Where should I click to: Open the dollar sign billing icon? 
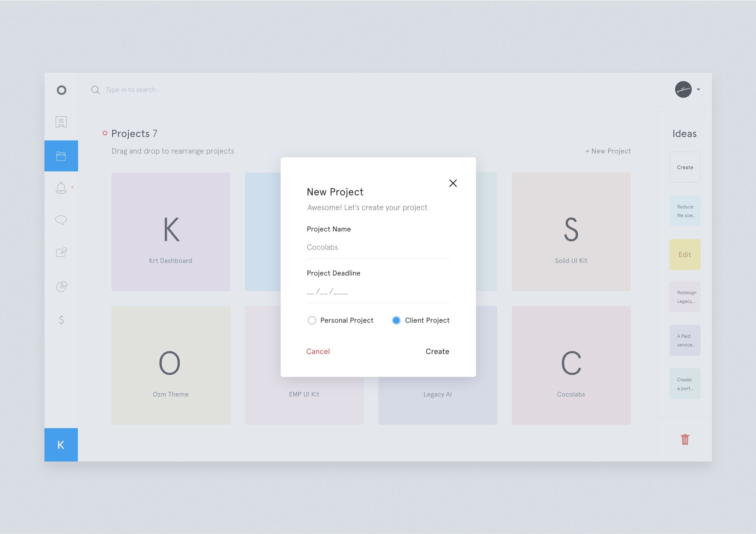[61, 320]
